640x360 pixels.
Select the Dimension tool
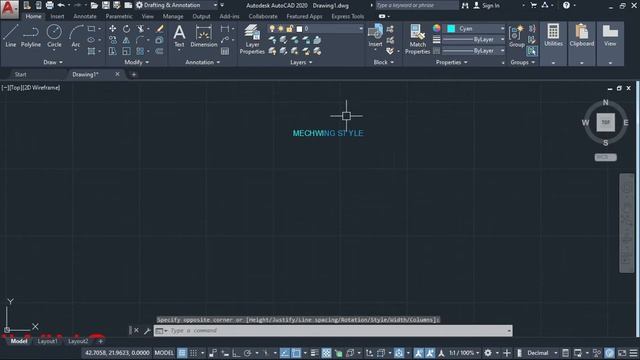[203, 36]
